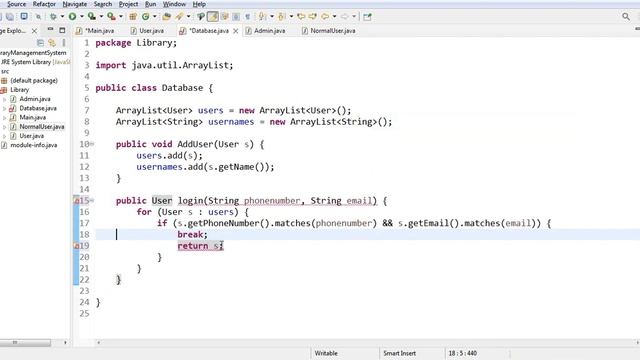The width and height of the screenshot is (640, 360).
Task: Select JRE System Library entry
Action: click(35, 62)
